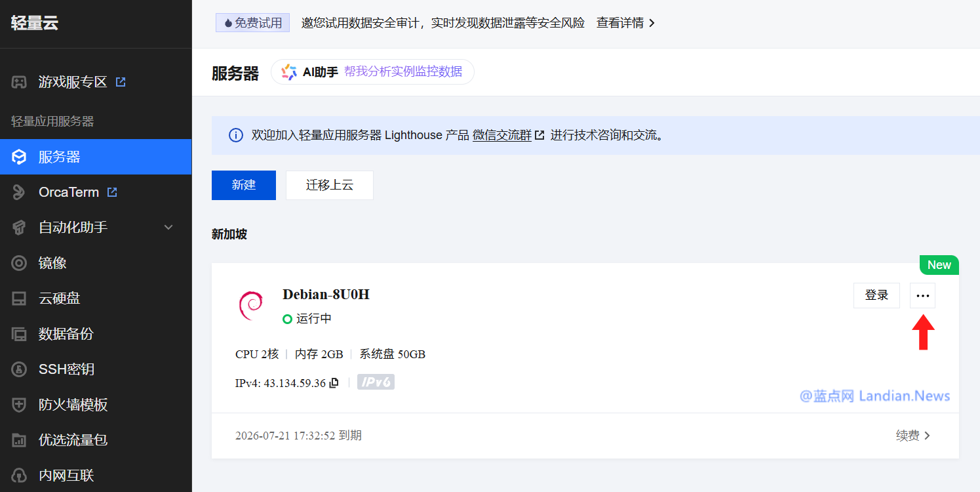Click the 云硬盘 disk icon

point(19,298)
